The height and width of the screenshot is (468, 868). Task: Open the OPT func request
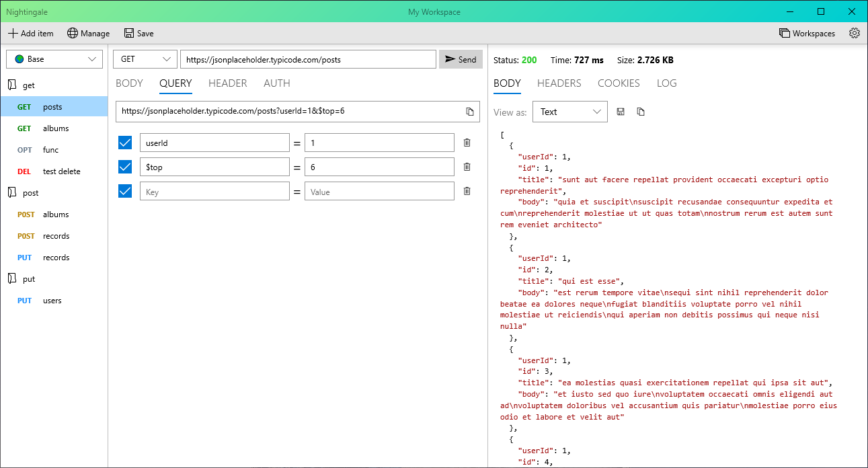coord(54,150)
